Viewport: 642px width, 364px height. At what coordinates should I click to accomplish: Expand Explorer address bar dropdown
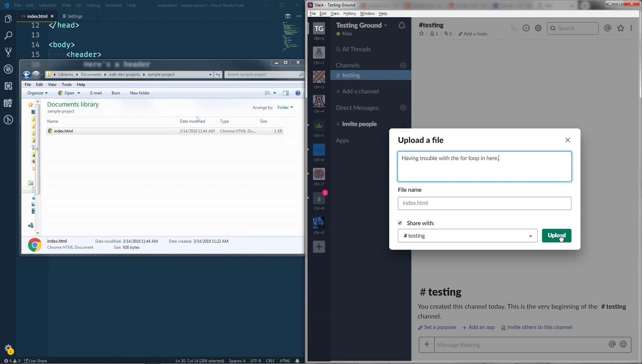click(x=210, y=74)
